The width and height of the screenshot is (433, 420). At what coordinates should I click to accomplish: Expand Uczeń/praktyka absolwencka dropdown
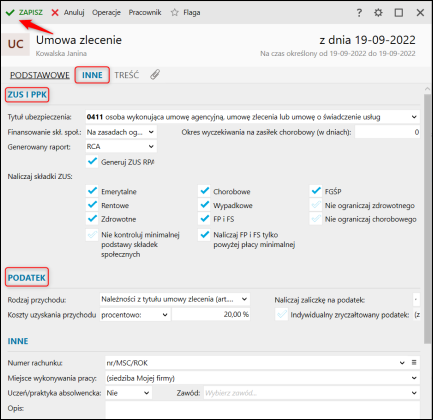click(x=146, y=393)
